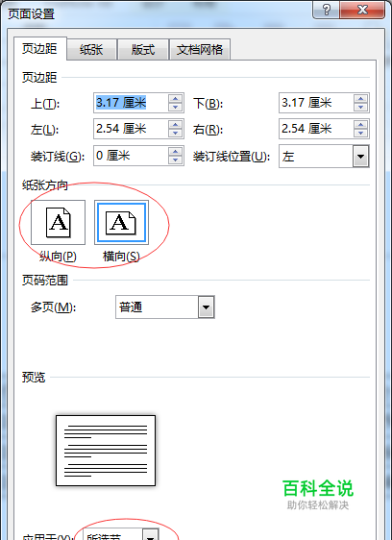Screen dimensions: 392x540
Task: Open the 文档网格 tab
Action: point(200,50)
